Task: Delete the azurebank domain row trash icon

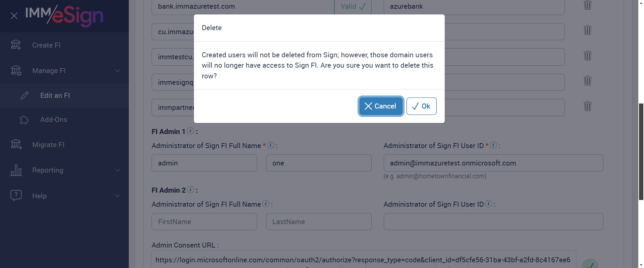Action: click(x=587, y=5)
